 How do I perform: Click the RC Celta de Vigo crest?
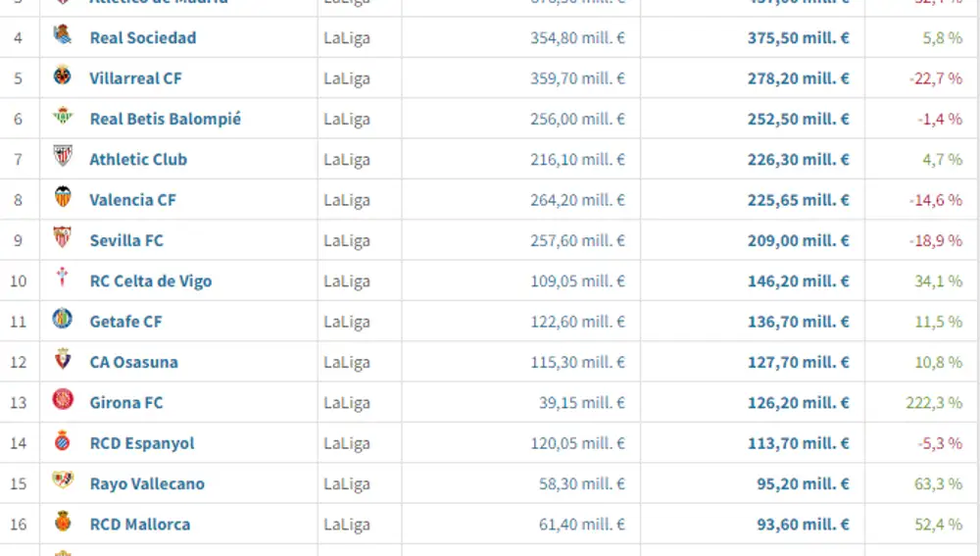[63, 278]
